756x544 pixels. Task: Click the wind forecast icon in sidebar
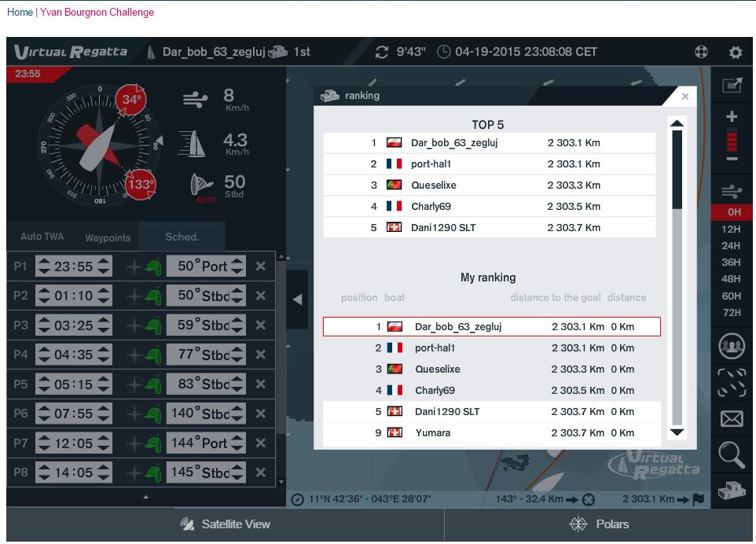732,192
